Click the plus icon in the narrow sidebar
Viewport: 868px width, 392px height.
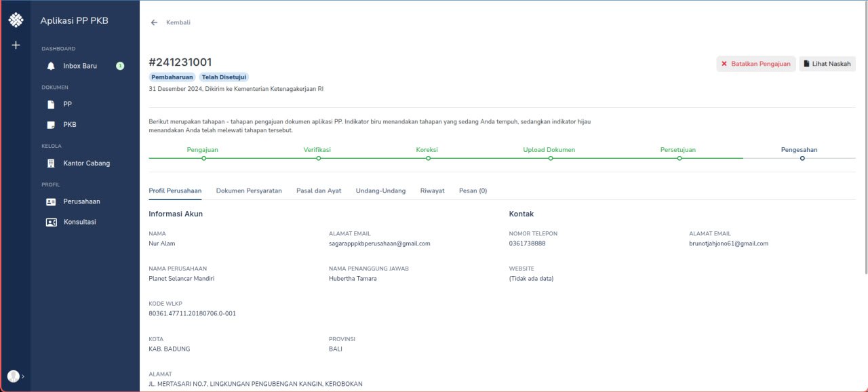click(16, 45)
